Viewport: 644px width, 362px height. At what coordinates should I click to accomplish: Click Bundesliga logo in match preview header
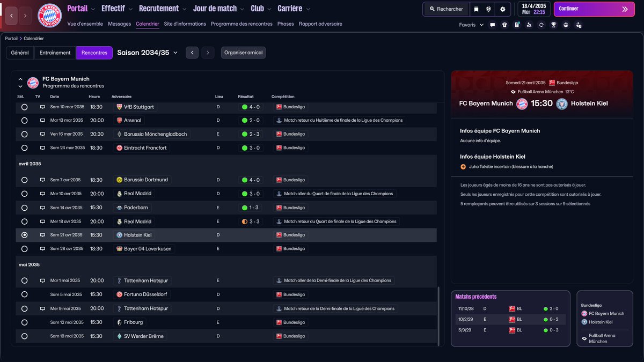click(x=552, y=83)
